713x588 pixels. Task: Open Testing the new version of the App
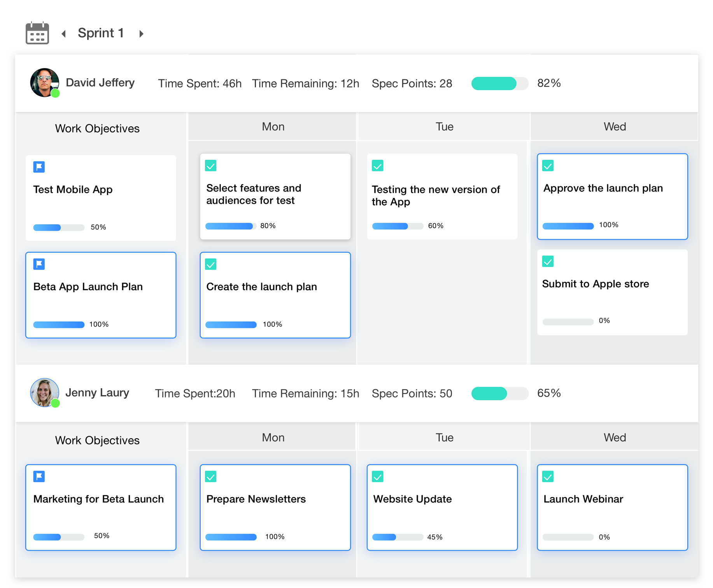pos(436,196)
